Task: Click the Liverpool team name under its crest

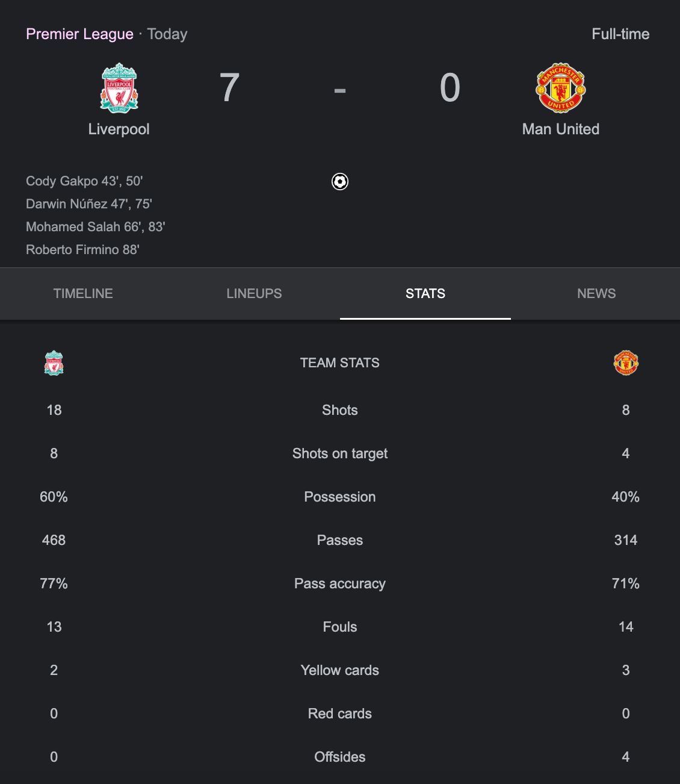Action: pos(119,129)
